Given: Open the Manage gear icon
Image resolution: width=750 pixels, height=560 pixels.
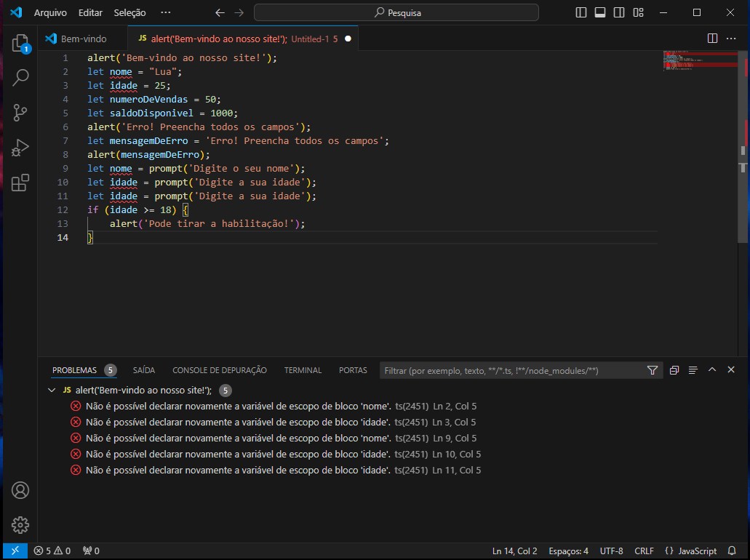Looking at the screenshot, I should tap(20, 525).
